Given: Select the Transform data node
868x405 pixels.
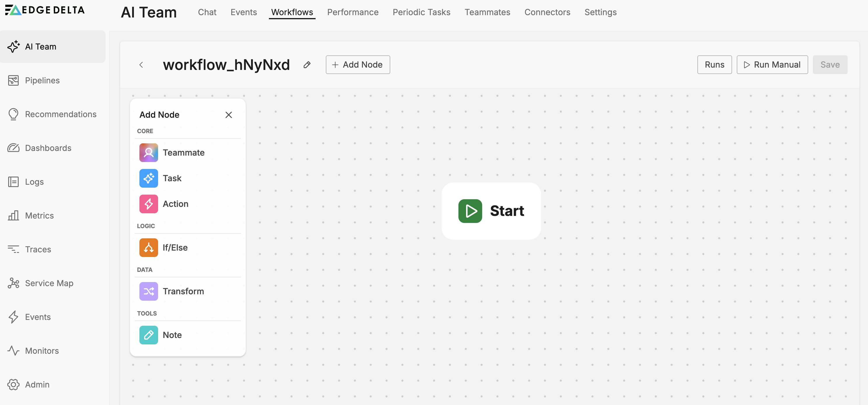Looking at the screenshot, I should [148, 291].
